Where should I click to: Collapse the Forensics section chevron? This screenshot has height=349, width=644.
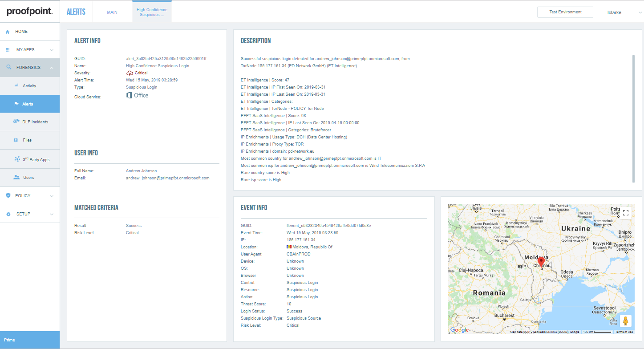point(52,68)
